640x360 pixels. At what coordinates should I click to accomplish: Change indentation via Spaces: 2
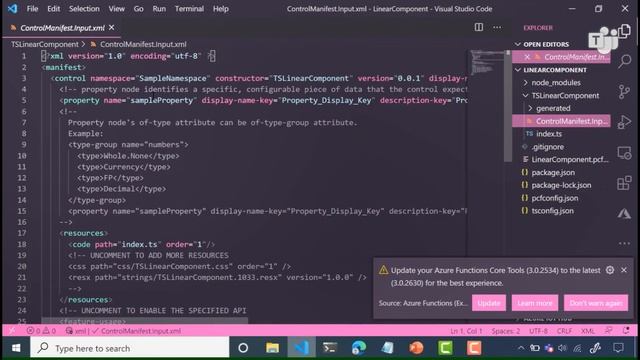tap(506, 331)
